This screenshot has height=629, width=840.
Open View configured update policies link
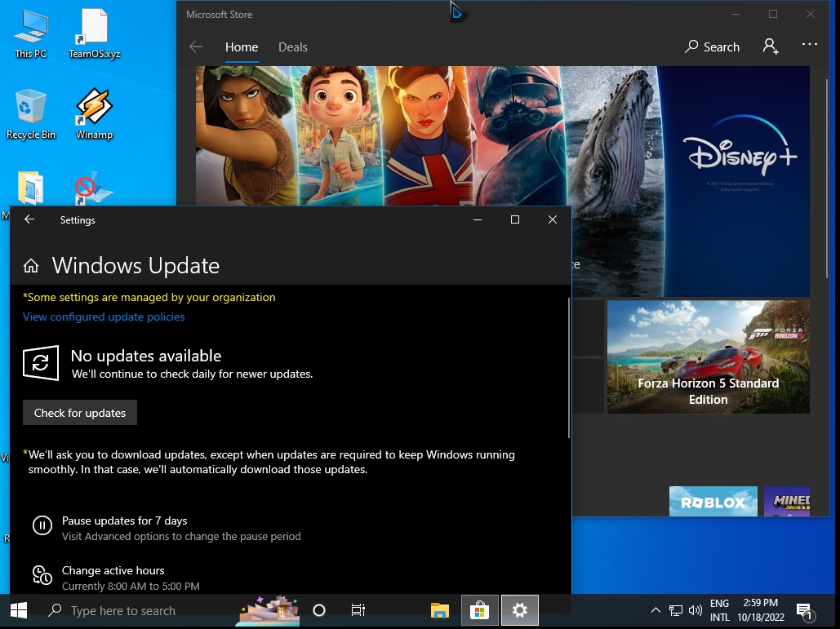104,317
